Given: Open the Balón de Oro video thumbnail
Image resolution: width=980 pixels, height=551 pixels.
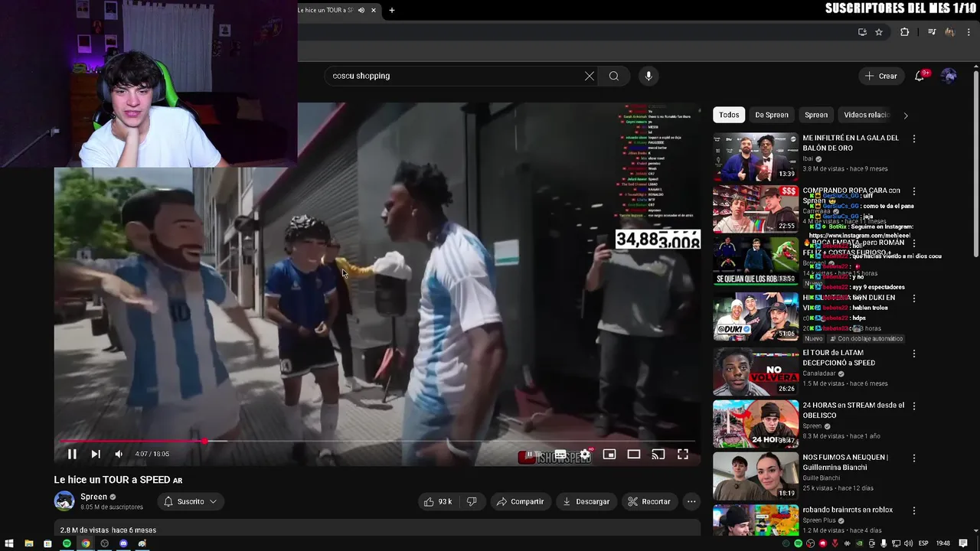Looking at the screenshot, I should pos(756,157).
